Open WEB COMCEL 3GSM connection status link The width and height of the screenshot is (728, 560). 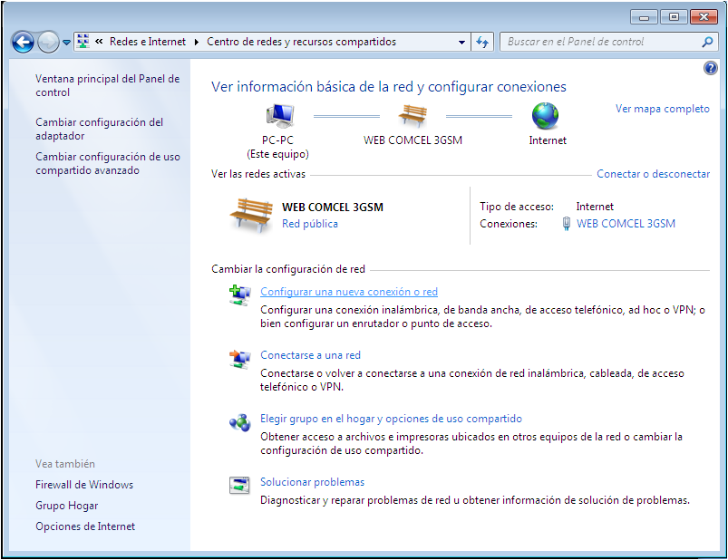coord(626,224)
